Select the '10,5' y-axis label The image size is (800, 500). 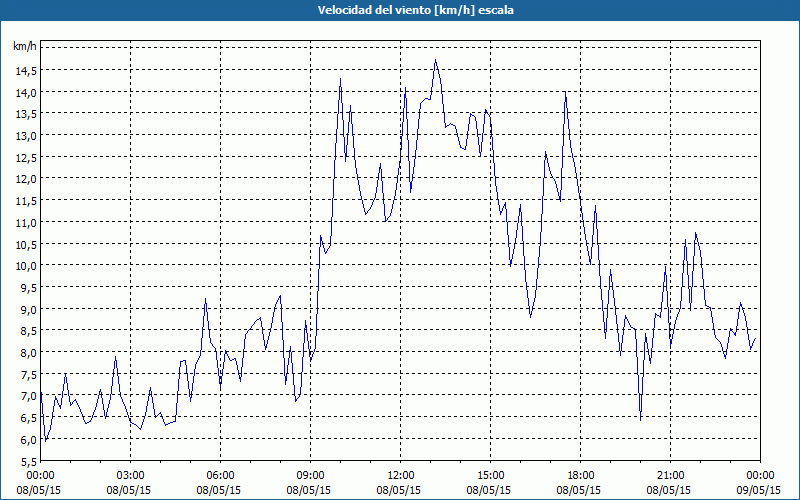pyautogui.click(x=26, y=244)
